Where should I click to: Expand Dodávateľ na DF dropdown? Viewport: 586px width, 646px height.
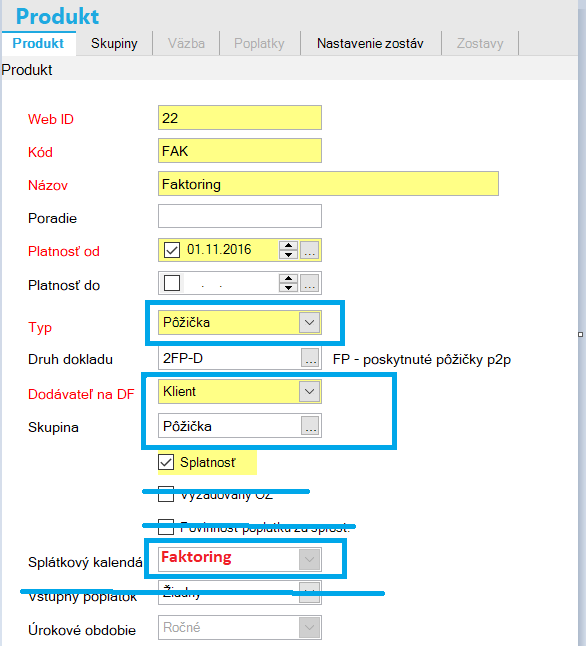(309, 391)
